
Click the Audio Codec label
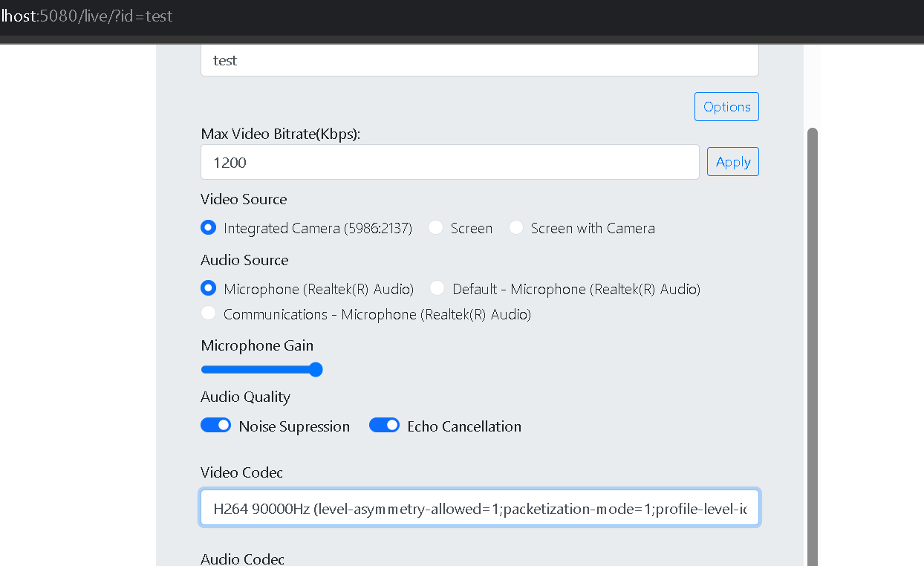[242, 559]
